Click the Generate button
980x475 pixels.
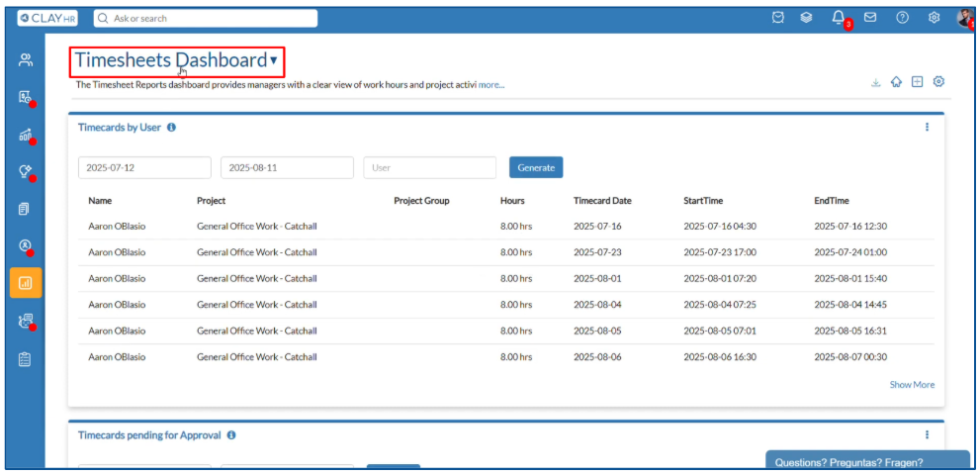[x=536, y=167]
